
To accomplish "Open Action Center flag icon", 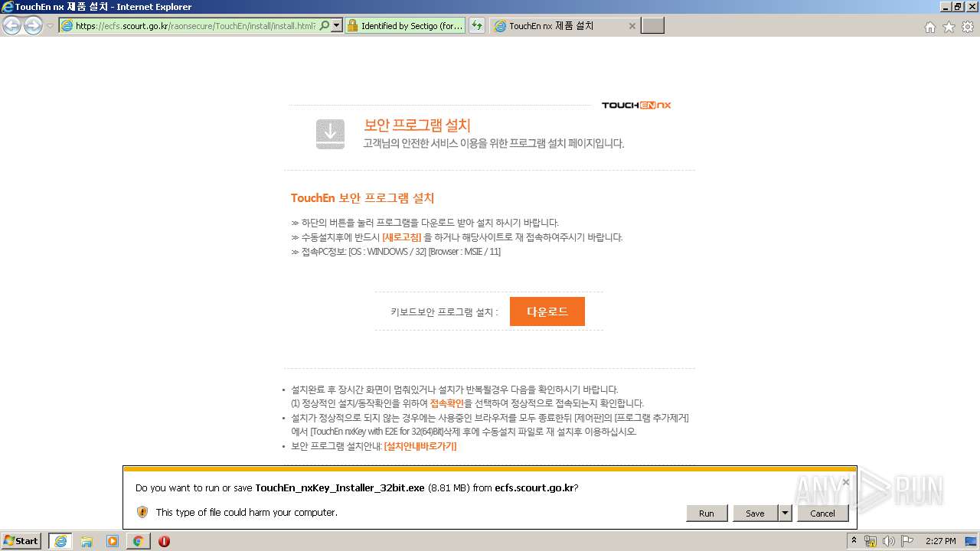I will 908,541.
